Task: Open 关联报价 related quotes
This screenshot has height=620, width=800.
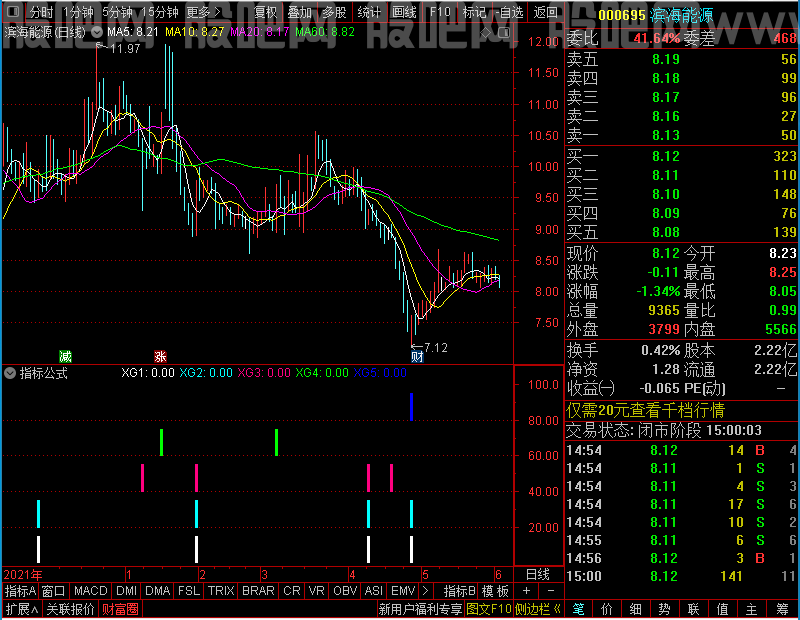Action: pos(70,609)
